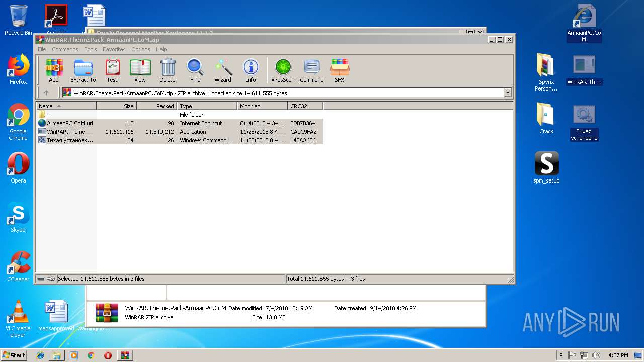This screenshot has width=644, height=362.
Task: Select the parent folder '..' row
Action: [x=179, y=115]
